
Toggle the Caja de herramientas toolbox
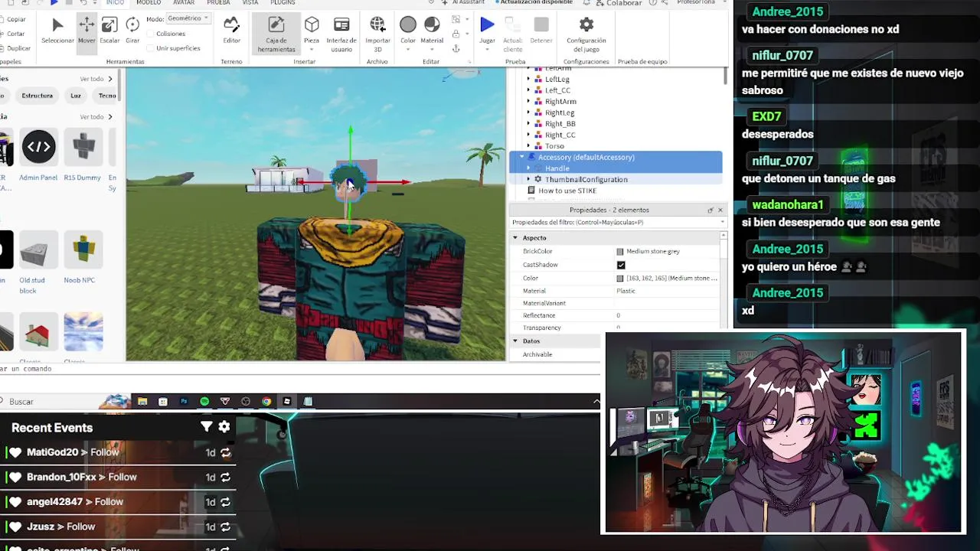tap(276, 34)
